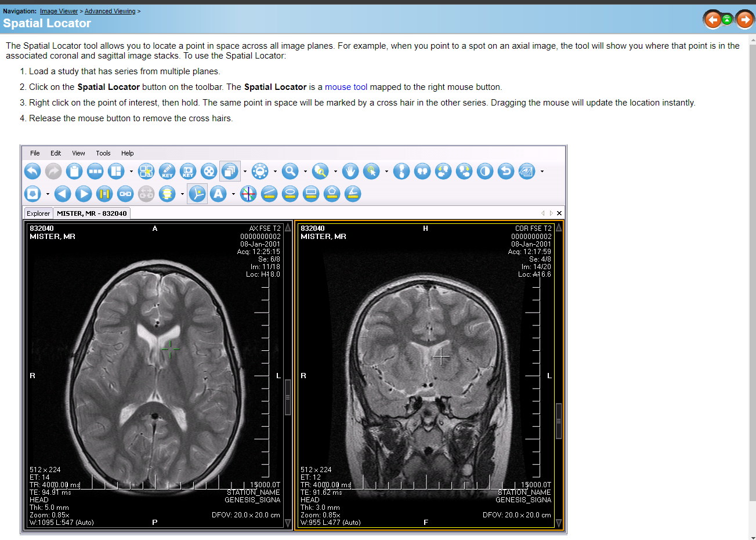Click the axial image stack scrollbar handle
Viewport: 756px width, 540px height.
[x=288, y=397]
